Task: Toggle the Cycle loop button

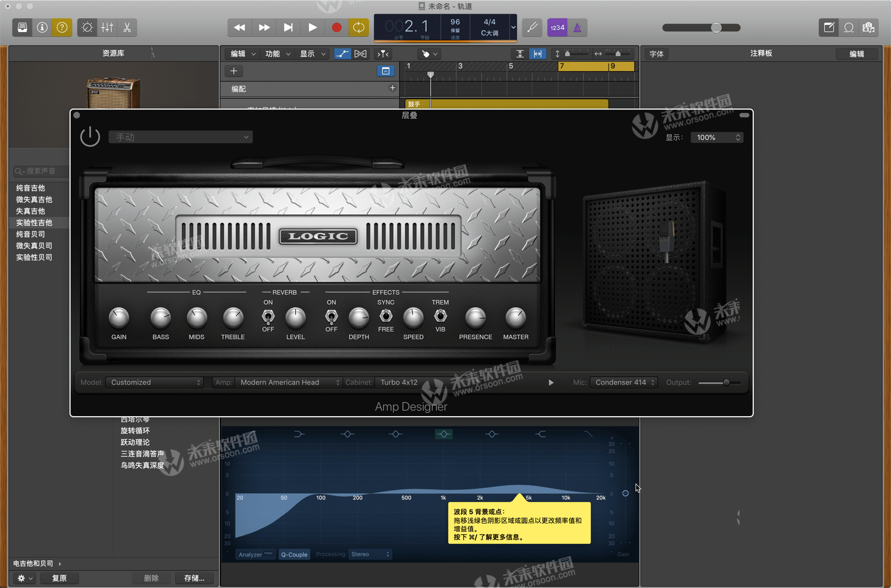Action: pyautogui.click(x=359, y=28)
